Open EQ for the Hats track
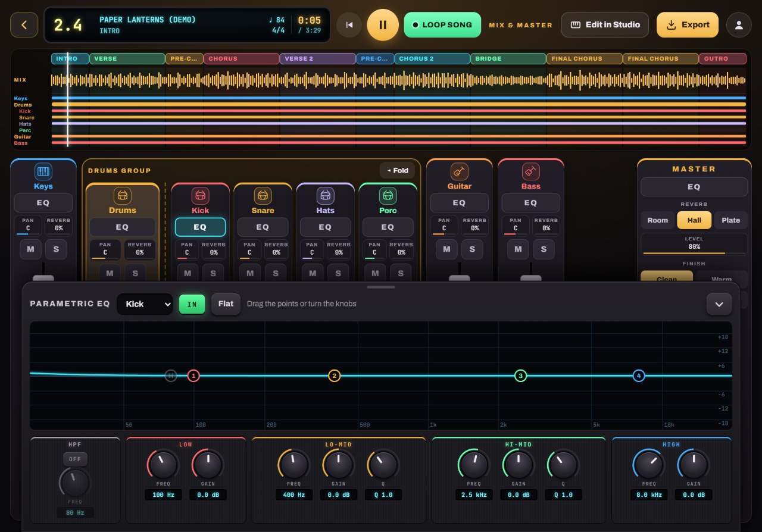Screen dimensions: 762x532 click(325, 227)
